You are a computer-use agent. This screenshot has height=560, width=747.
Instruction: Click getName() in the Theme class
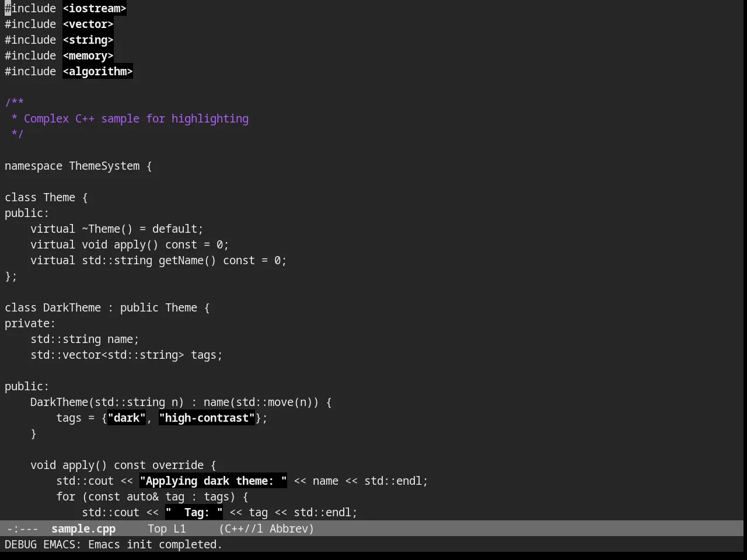pyautogui.click(x=187, y=260)
